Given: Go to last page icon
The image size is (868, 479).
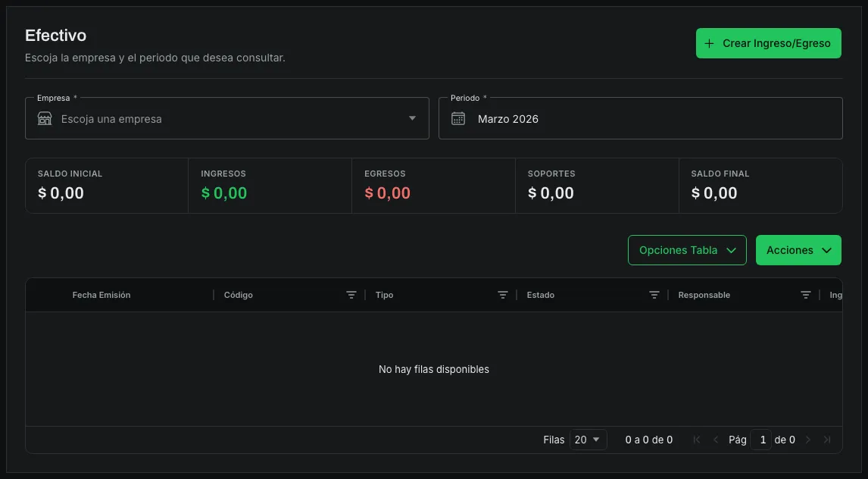Looking at the screenshot, I should pyautogui.click(x=827, y=440).
